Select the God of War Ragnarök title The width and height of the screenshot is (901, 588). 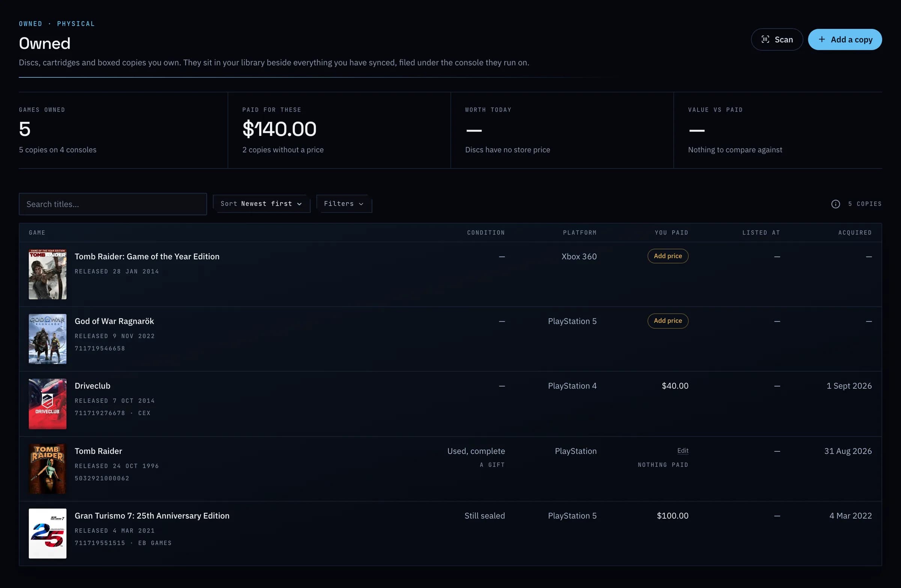point(114,321)
